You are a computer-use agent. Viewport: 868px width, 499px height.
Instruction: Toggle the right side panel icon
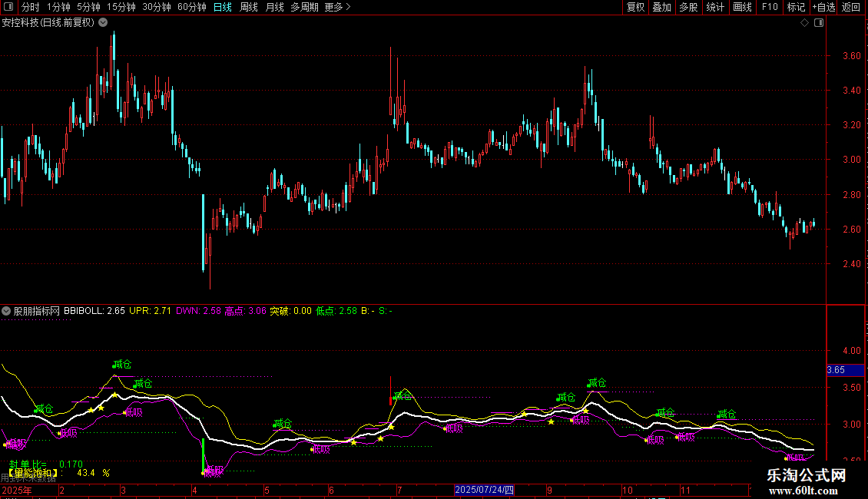click(x=820, y=23)
